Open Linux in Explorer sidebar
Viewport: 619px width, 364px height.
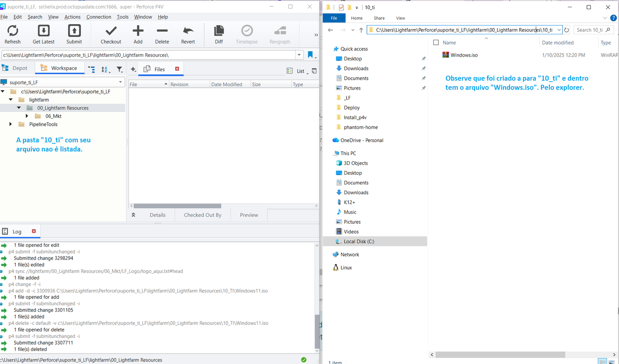(x=346, y=268)
